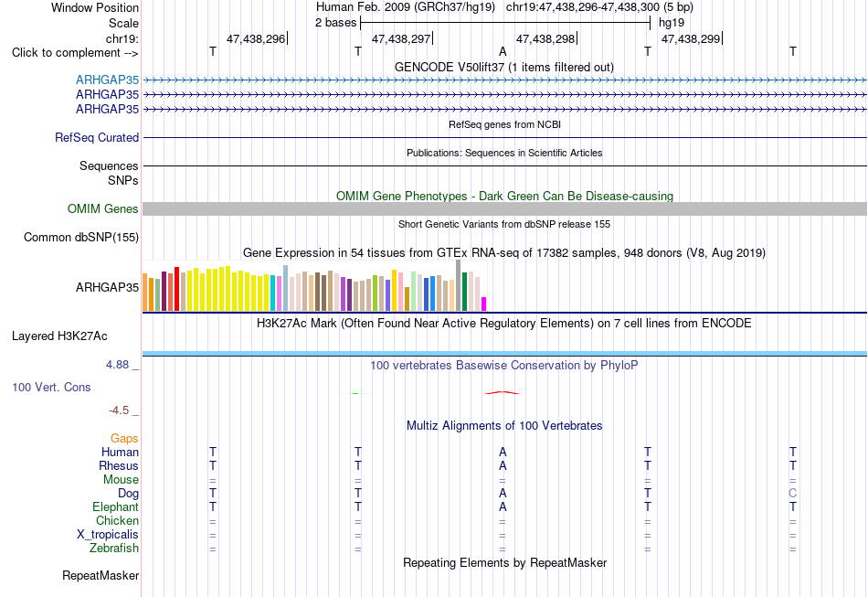The height and width of the screenshot is (597, 868).
Task: Click the 'OMIM Gene Phenotypes' green track title
Action: pos(504,196)
